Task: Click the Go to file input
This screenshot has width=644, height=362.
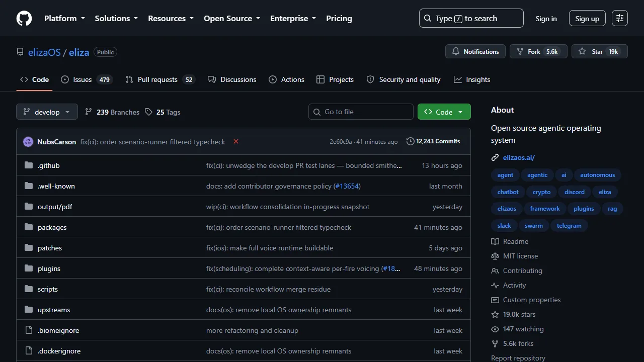Action: (361, 112)
